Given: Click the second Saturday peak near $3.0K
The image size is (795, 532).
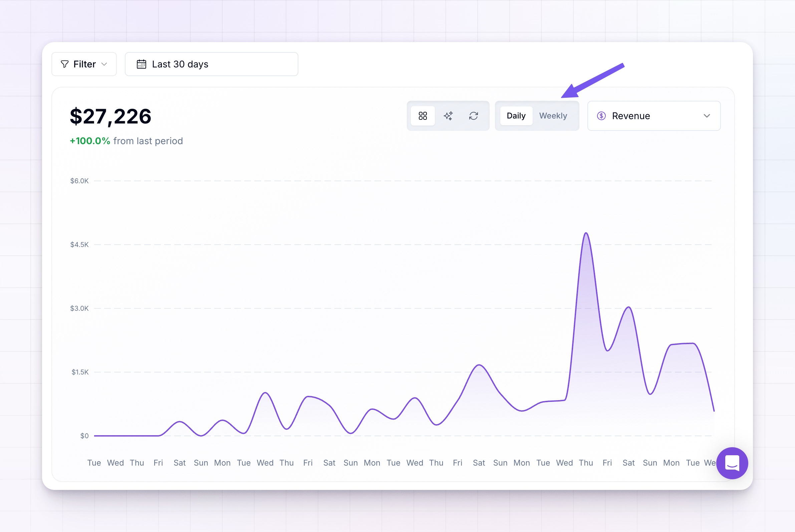Looking at the screenshot, I should [x=628, y=307].
